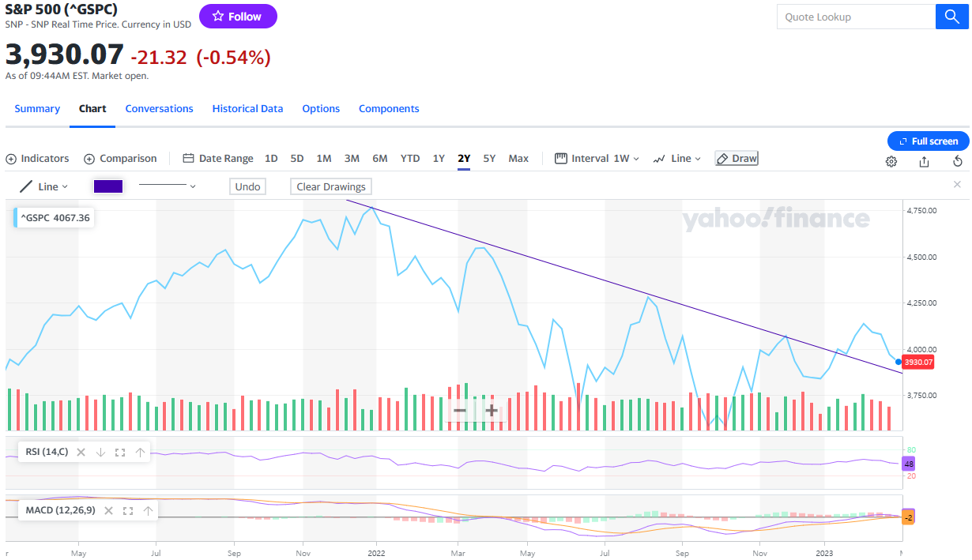Click the reset chart icon
Viewport: 972px width, 560px height.
coord(958,161)
